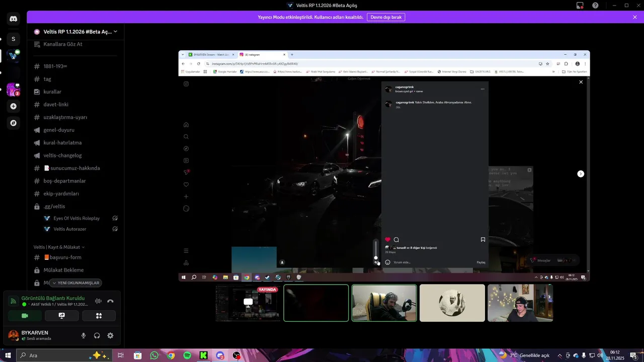Screen dimensions: 644x362
Task: Deafen with the headphones icon
Action: tap(97, 335)
